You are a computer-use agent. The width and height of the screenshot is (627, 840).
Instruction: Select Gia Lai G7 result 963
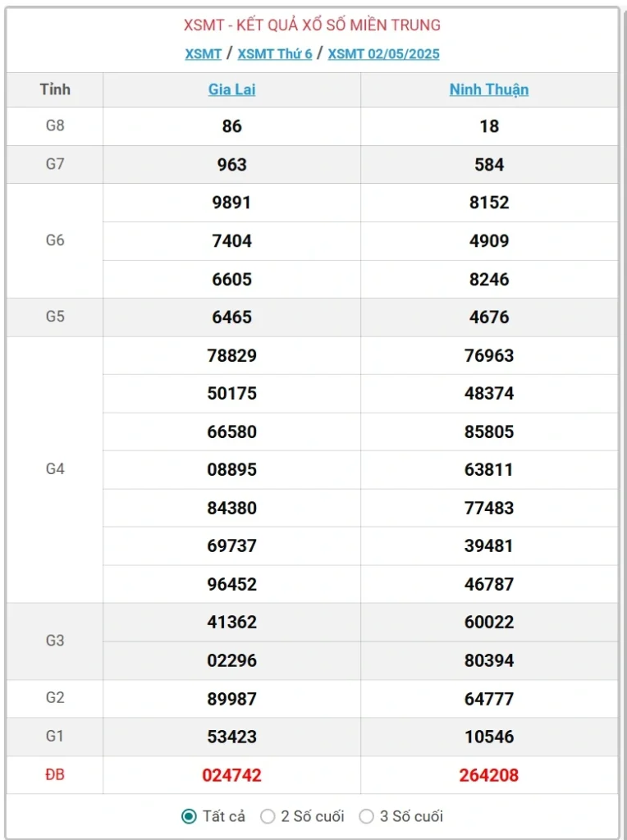click(231, 164)
